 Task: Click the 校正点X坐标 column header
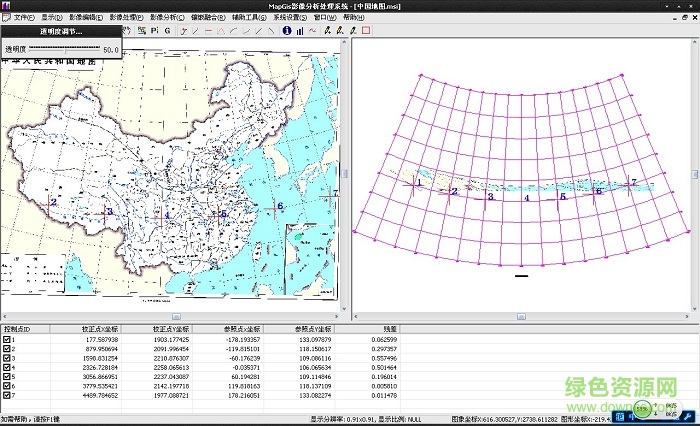tap(100, 328)
